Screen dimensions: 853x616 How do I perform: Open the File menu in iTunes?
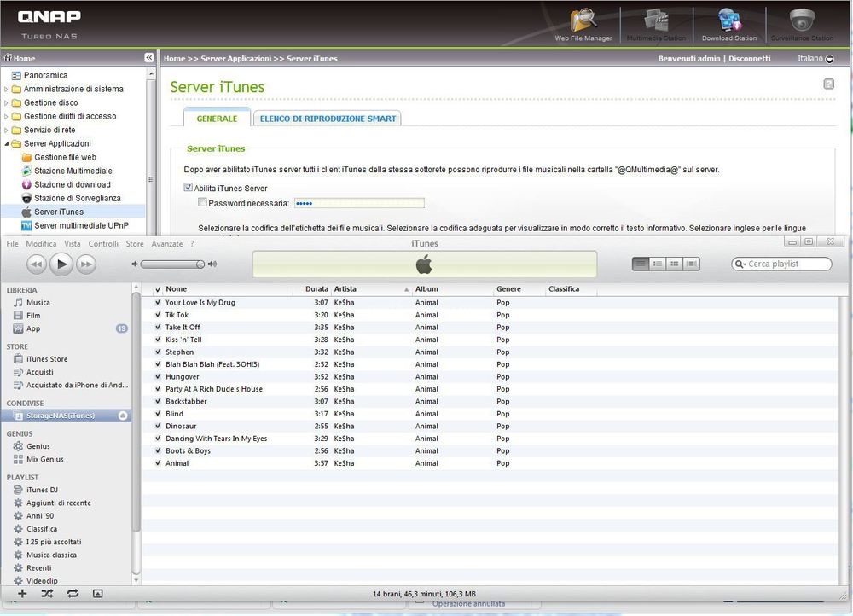click(x=13, y=244)
